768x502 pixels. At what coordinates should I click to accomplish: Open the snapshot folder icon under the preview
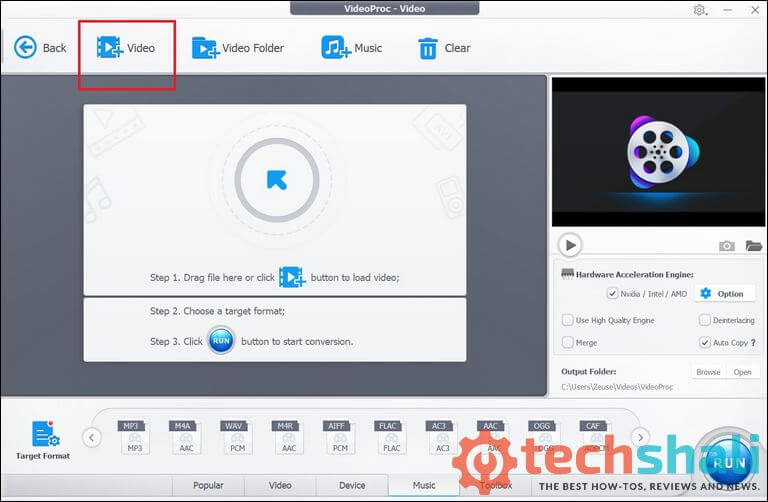click(x=753, y=245)
